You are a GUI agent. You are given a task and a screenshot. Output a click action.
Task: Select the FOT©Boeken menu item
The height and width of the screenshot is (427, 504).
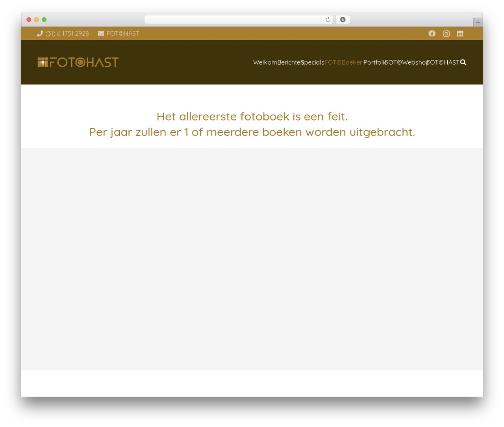pos(344,62)
